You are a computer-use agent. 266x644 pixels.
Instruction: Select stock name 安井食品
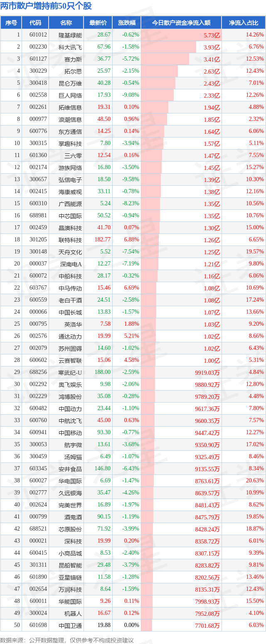coord(70,469)
